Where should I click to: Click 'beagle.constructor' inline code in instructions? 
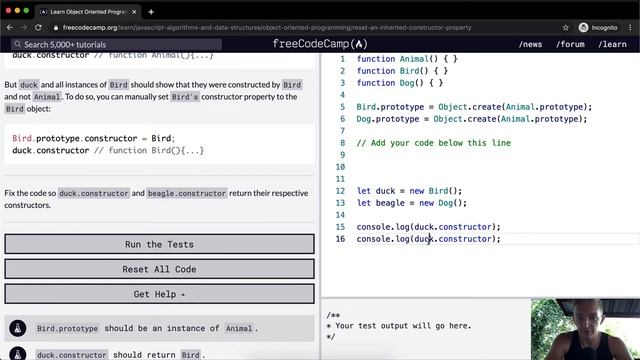(187, 193)
